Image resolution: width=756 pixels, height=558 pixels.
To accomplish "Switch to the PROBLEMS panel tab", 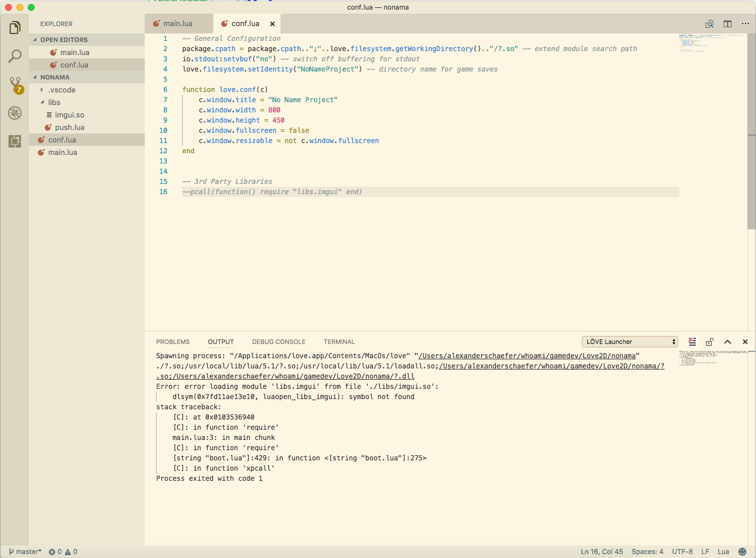I will pyautogui.click(x=173, y=342).
